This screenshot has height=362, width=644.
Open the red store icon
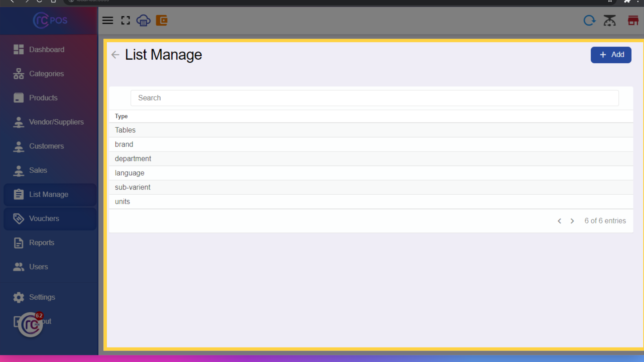coord(633,20)
